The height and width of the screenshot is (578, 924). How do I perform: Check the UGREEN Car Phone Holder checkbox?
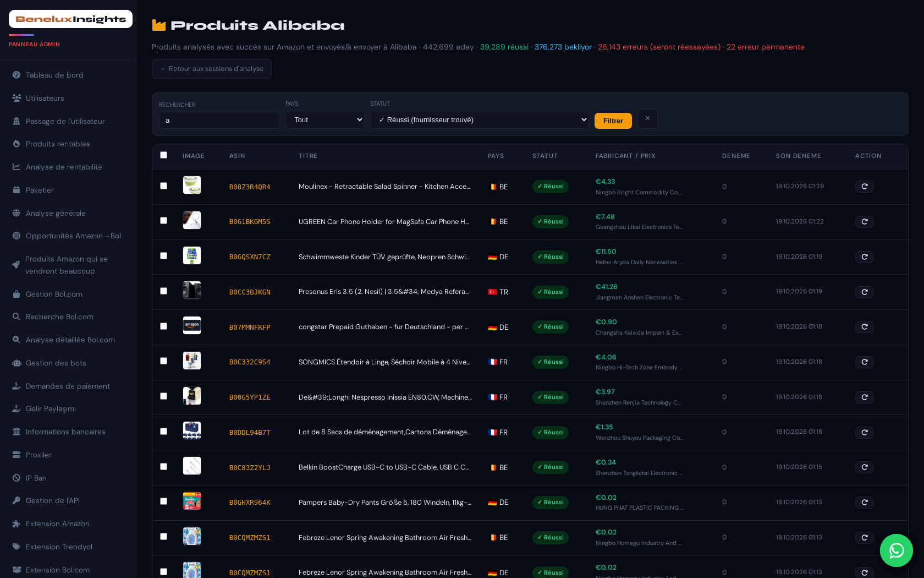click(x=163, y=221)
